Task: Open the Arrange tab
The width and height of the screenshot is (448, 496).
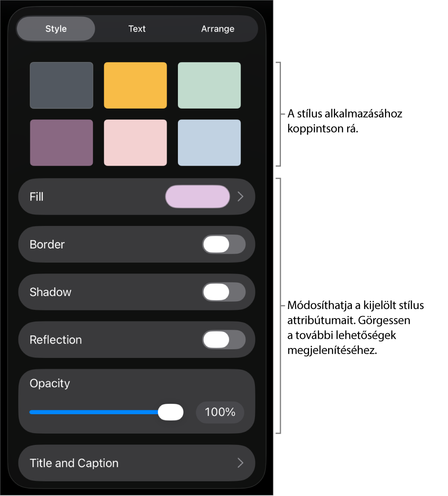Action: pyautogui.click(x=218, y=29)
